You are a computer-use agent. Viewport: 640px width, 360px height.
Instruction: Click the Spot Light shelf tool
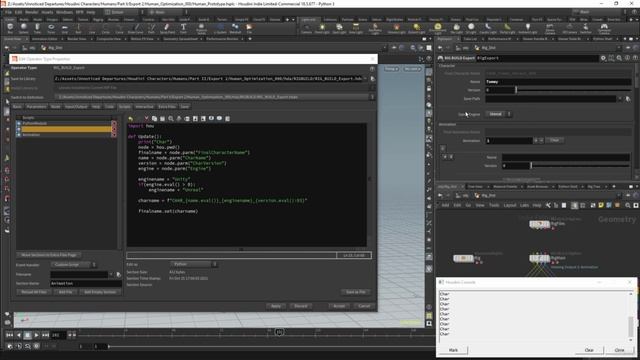tap(339, 29)
